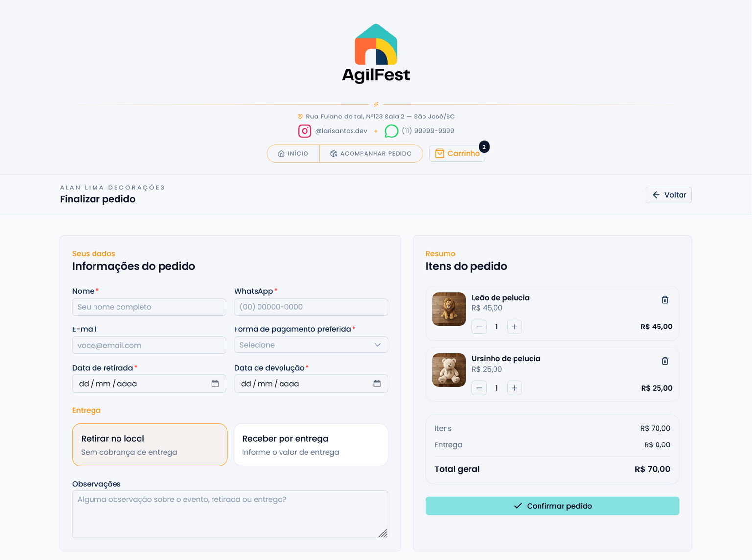The width and height of the screenshot is (752, 560).
Task: Focus the E-mail input field
Action: [149, 345]
